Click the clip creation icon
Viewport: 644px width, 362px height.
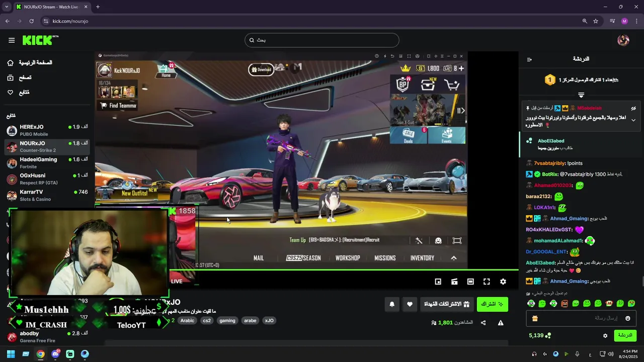454,282
